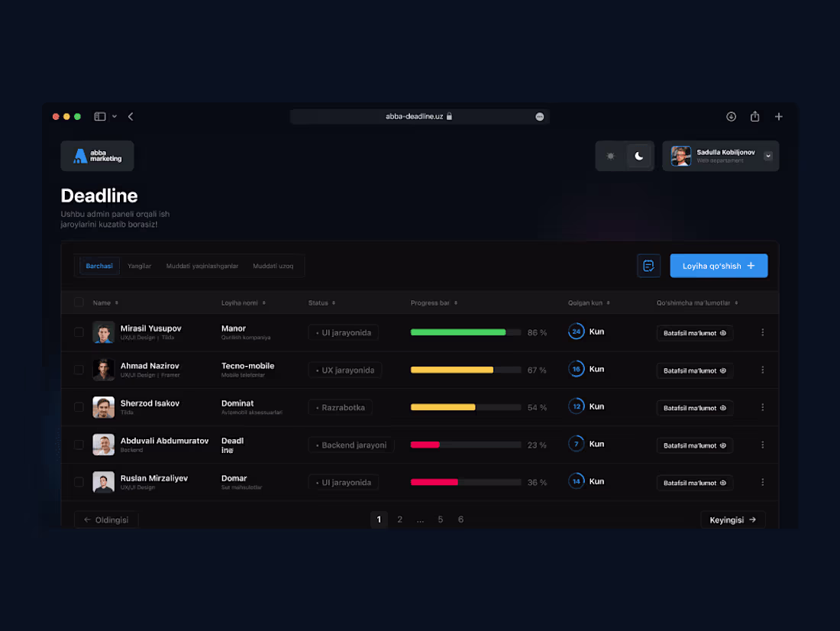Check the checkbox on Ahmad Nazirov's row
Screen dimensions: 840x631
(79, 369)
